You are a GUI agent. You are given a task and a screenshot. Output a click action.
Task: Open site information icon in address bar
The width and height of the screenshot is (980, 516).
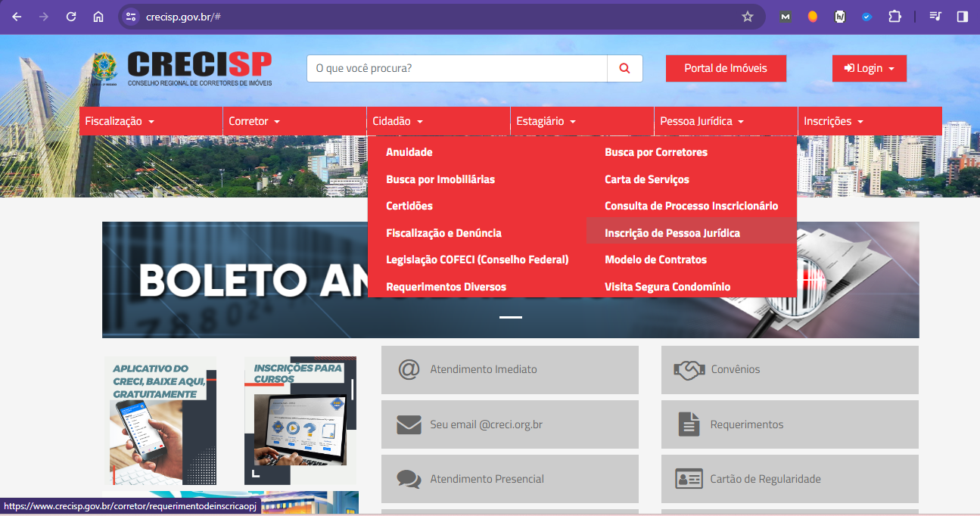point(131,17)
